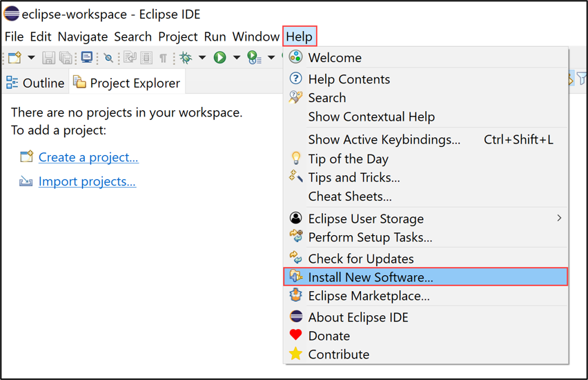588x380 pixels.
Task: Open the Run dropdown arrow
Action: pyautogui.click(x=237, y=58)
